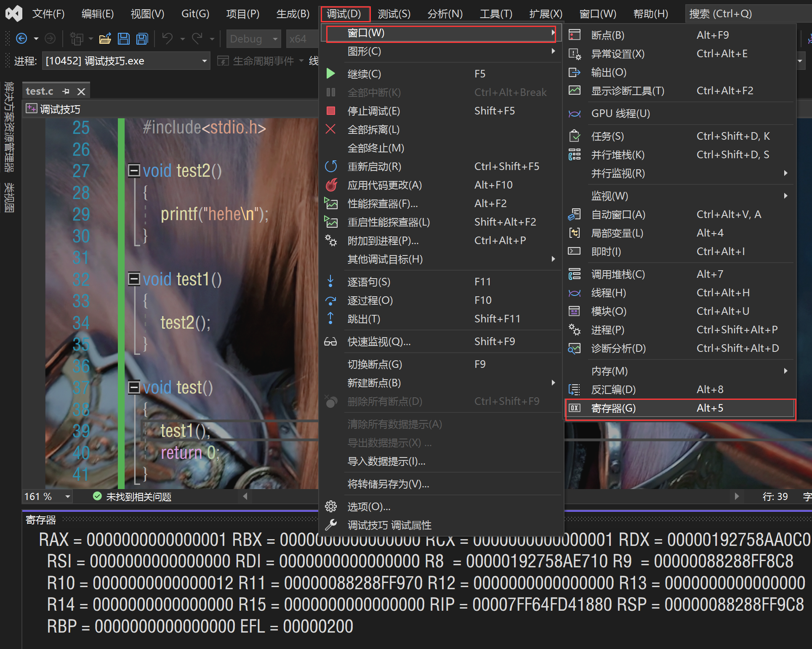This screenshot has width=812, height=649.
Task: Click the Step Over arrow icon
Action: [x=330, y=300]
